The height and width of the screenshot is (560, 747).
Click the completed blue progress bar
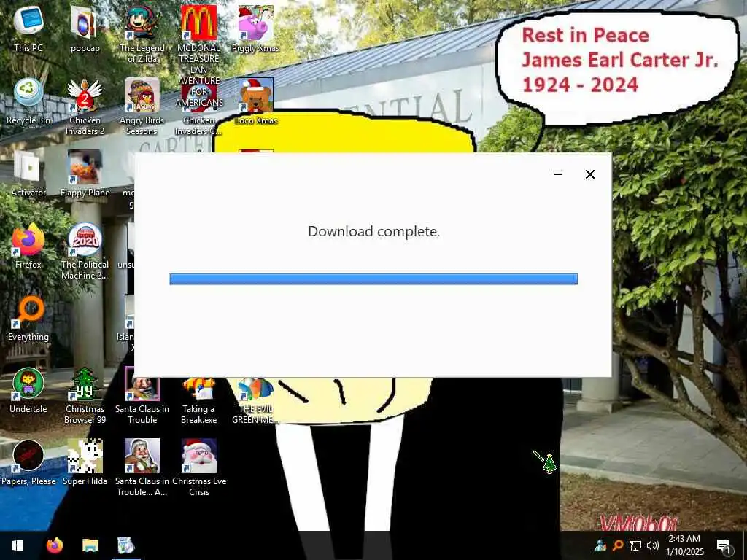click(373, 279)
